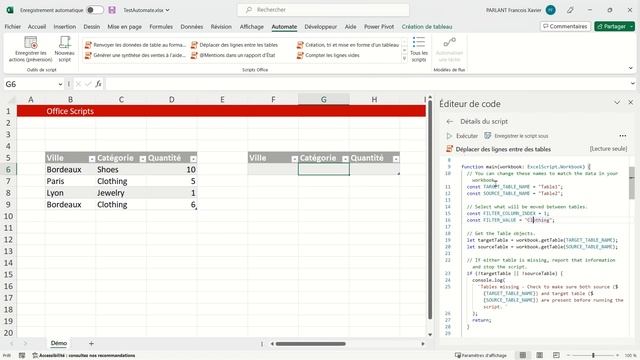The width and height of the screenshot is (640, 360).
Task: Click the Rechercher search box
Action: [x=323, y=10]
